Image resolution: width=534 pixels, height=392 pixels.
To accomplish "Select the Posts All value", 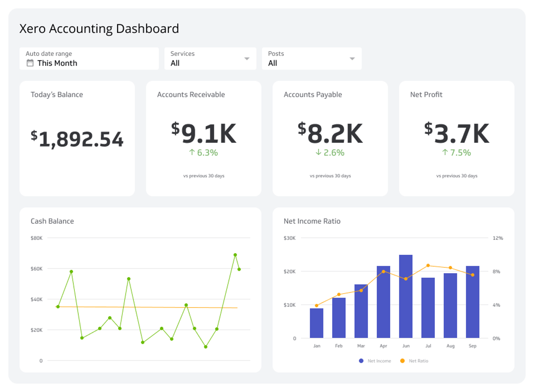I will point(273,63).
